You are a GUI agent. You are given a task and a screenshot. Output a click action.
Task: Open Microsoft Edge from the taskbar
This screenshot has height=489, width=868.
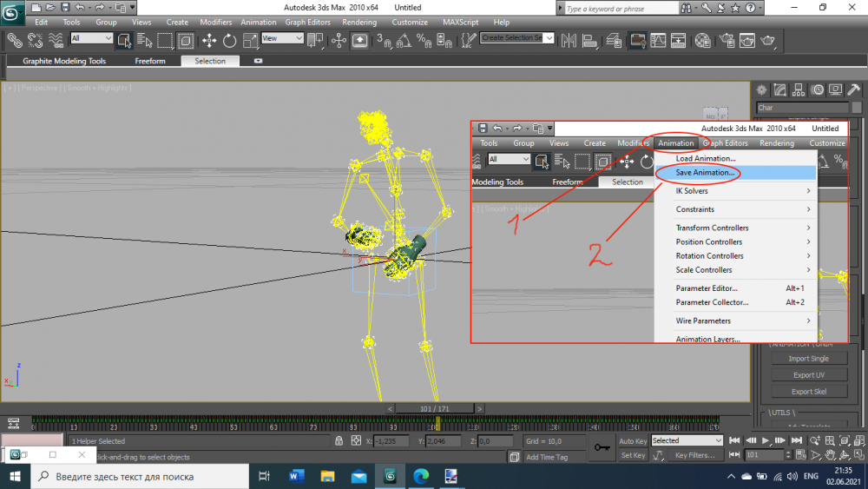pyautogui.click(x=420, y=476)
